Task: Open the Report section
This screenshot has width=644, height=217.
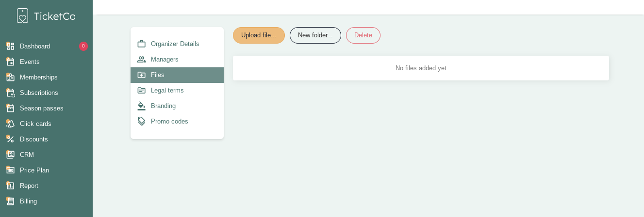Action: click(46, 186)
